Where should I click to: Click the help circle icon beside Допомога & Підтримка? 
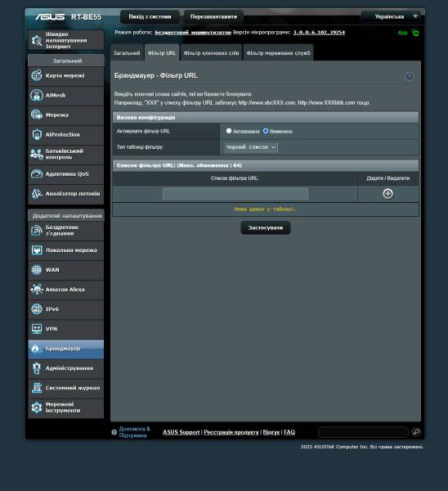coord(114,432)
